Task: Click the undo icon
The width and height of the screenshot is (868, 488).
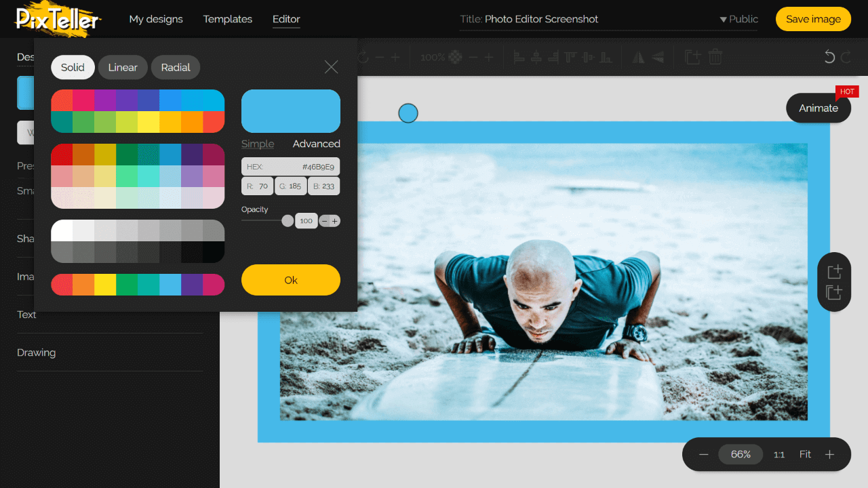Action: (x=829, y=58)
